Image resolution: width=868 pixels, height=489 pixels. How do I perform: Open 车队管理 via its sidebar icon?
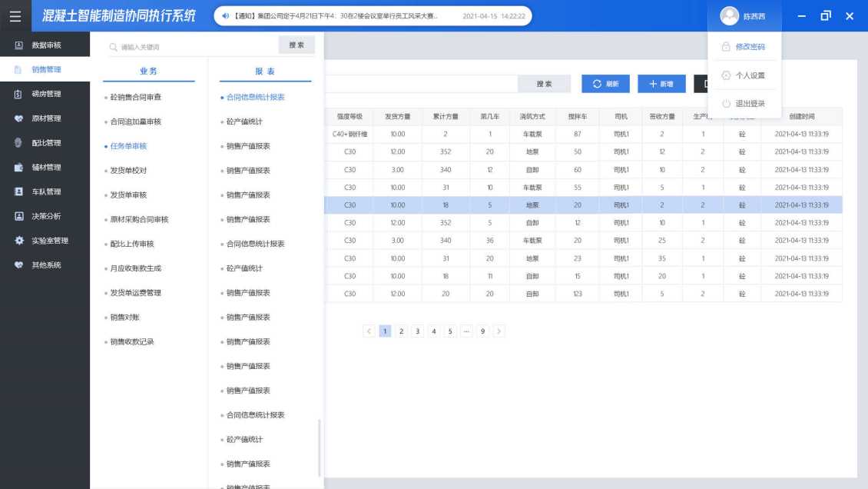click(x=19, y=191)
